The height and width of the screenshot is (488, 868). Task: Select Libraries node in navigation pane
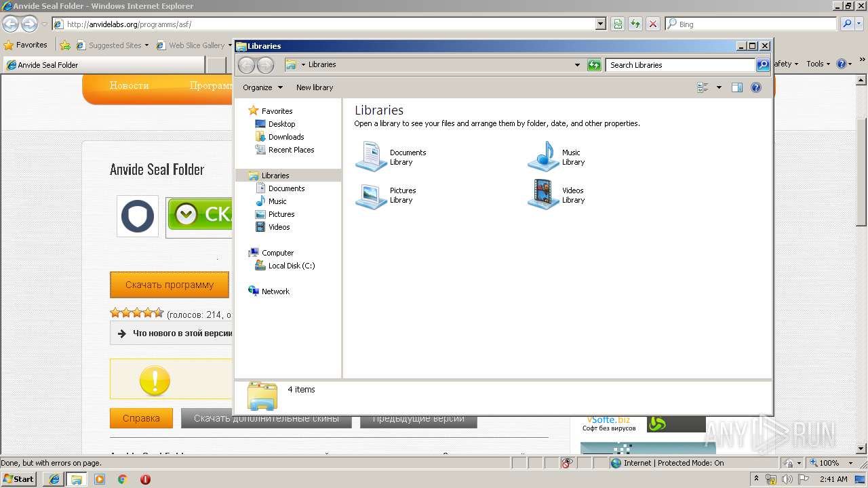click(275, 176)
